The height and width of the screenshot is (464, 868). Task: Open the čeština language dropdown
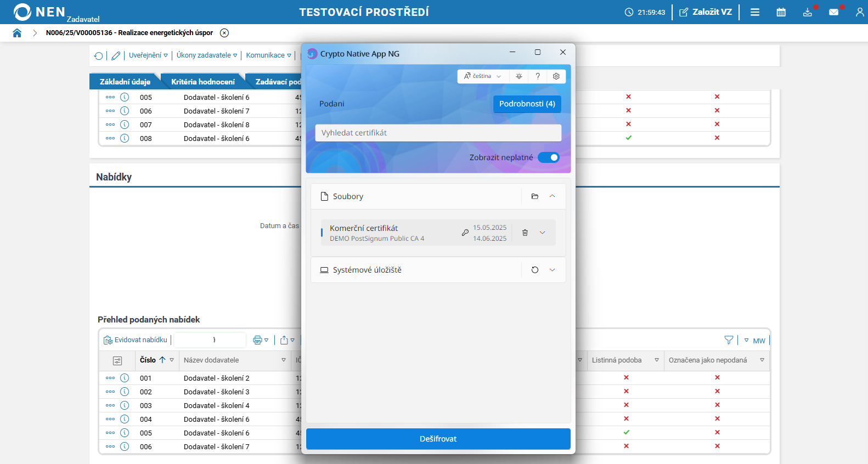pyautogui.click(x=483, y=76)
